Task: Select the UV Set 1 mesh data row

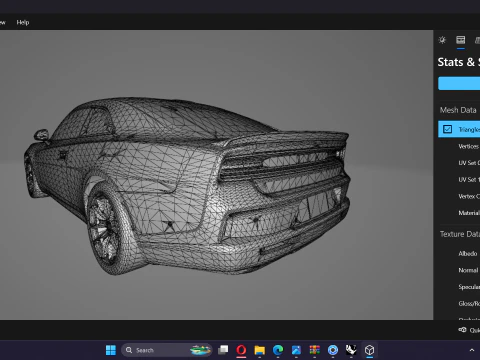Action: point(459,180)
